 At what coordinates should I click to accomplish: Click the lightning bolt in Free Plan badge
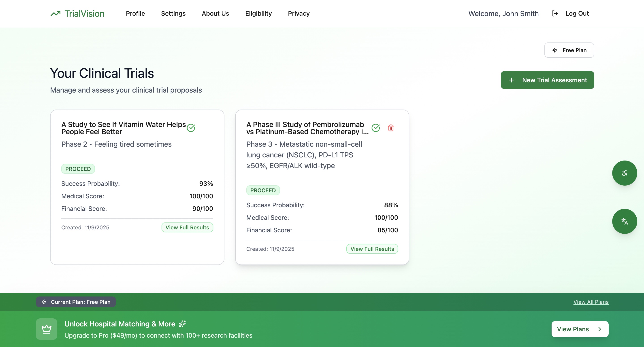554,50
